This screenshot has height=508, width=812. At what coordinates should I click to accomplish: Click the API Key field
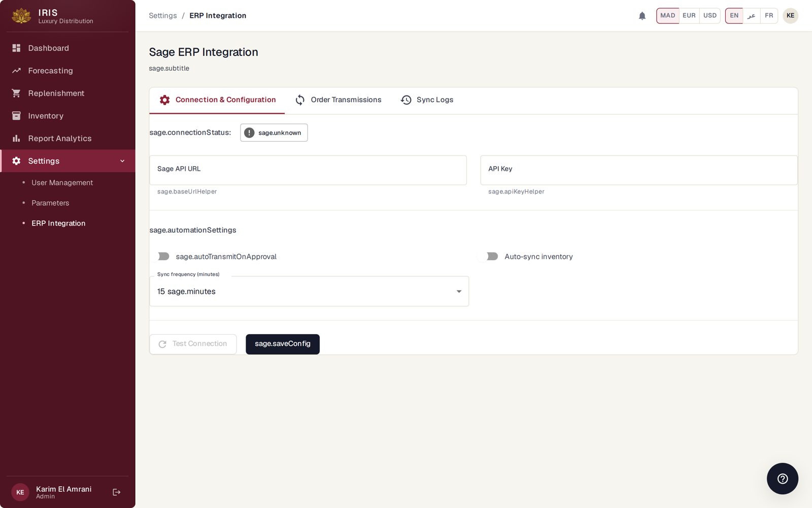639,170
